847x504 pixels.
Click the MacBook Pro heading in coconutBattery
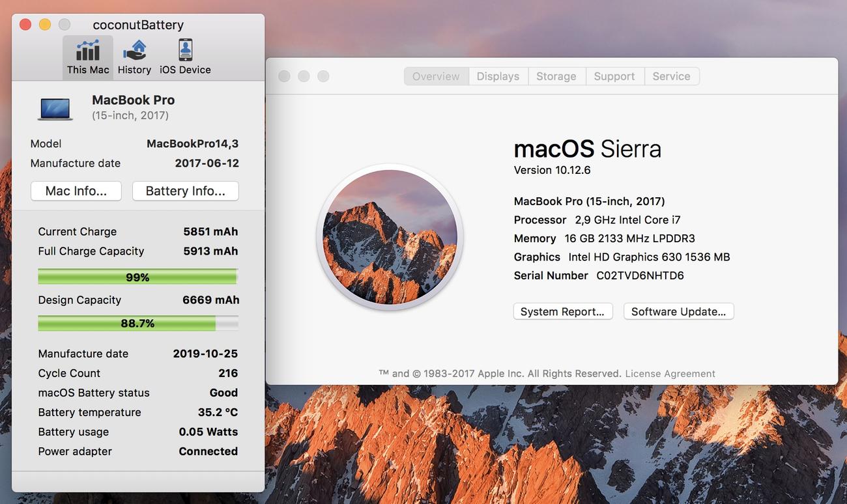134,100
